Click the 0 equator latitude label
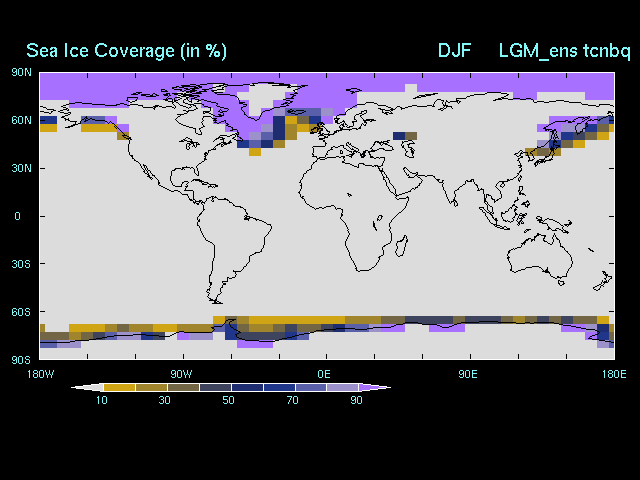This screenshot has width=640, height=480. pyautogui.click(x=17, y=216)
